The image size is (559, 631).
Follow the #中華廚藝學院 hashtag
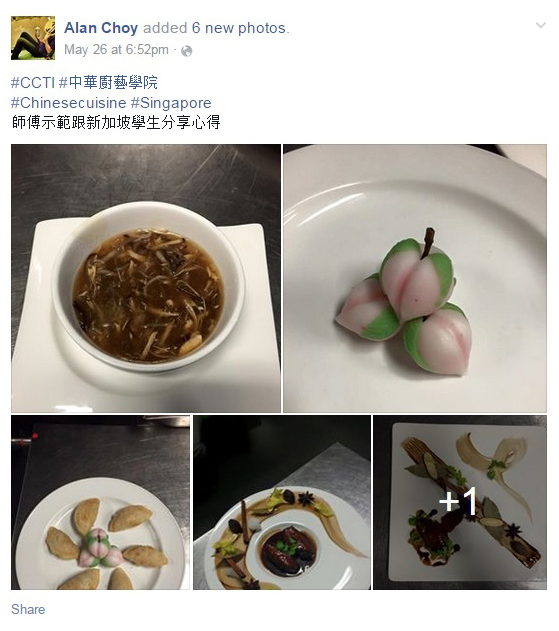coord(108,82)
